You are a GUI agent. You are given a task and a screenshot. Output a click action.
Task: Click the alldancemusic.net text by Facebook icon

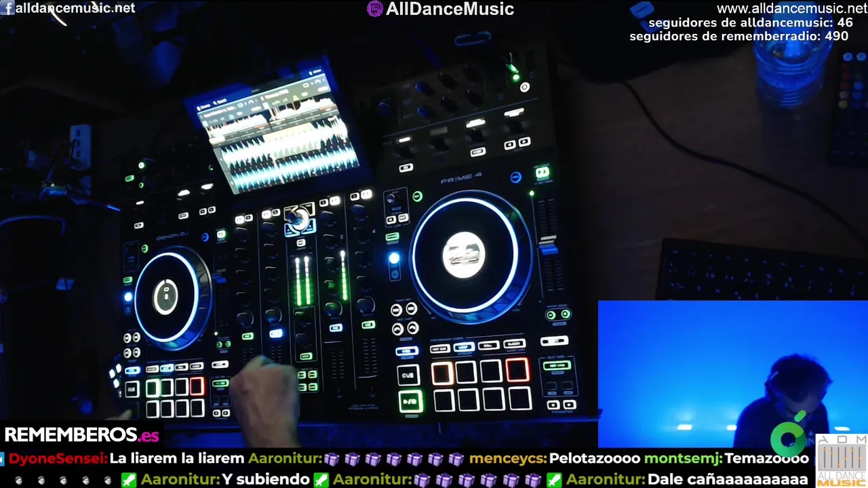(x=75, y=8)
